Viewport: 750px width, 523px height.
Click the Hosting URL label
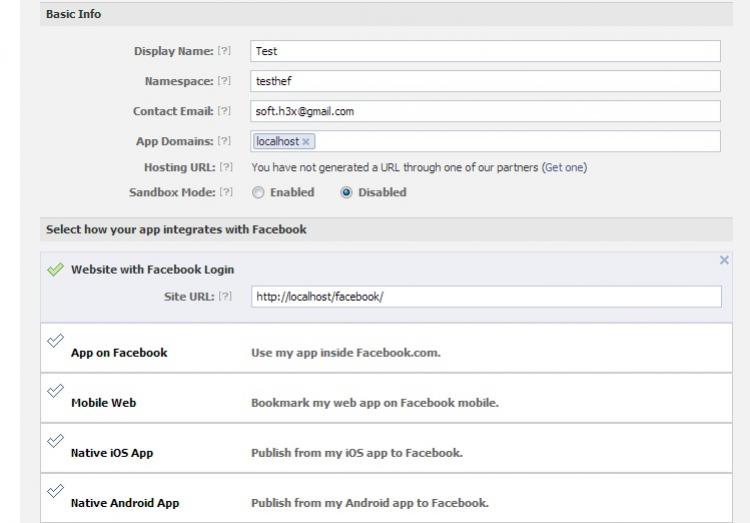[x=180, y=167]
